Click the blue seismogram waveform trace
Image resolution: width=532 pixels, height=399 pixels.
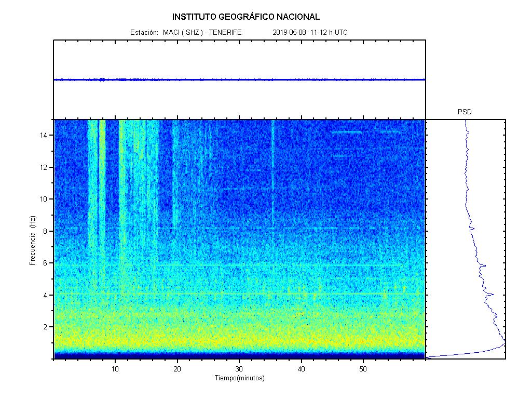pos(239,79)
